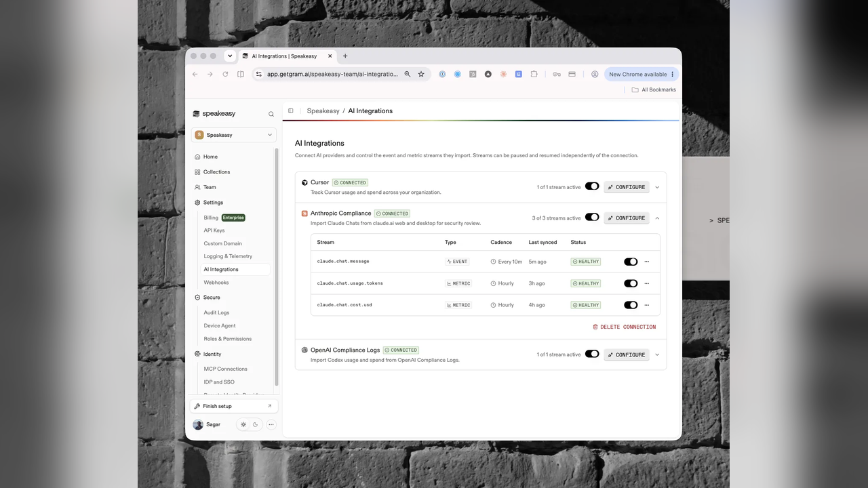868x488 pixels.
Task: Open the passwords key icon in the toolbar
Action: tap(557, 74)
